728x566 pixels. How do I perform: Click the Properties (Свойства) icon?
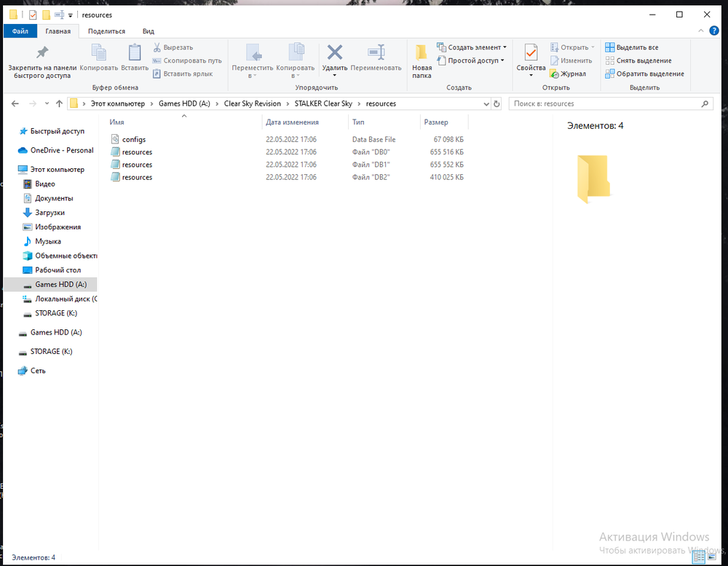pyautogui.click(x=531, y=53)
